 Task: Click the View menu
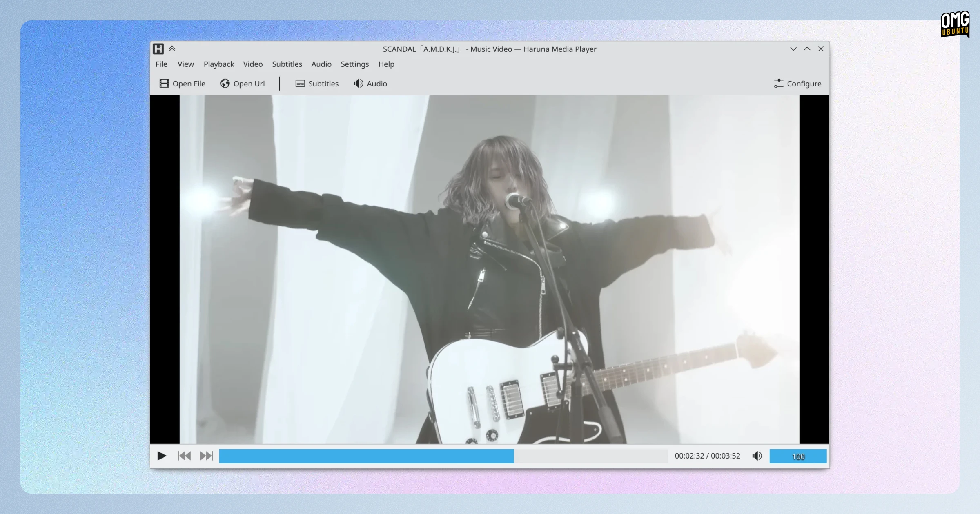[x=185, y=64]
